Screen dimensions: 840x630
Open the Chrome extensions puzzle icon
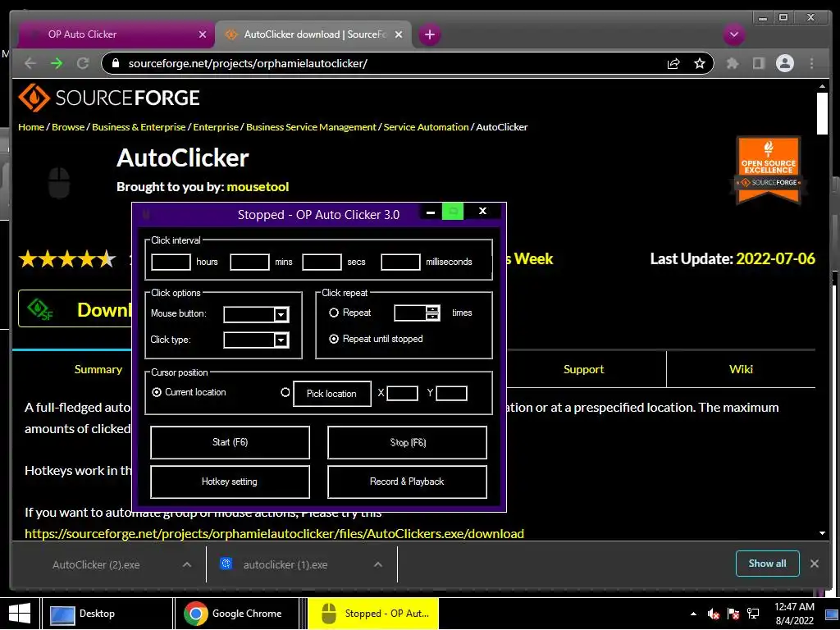[x=733, y=63]
